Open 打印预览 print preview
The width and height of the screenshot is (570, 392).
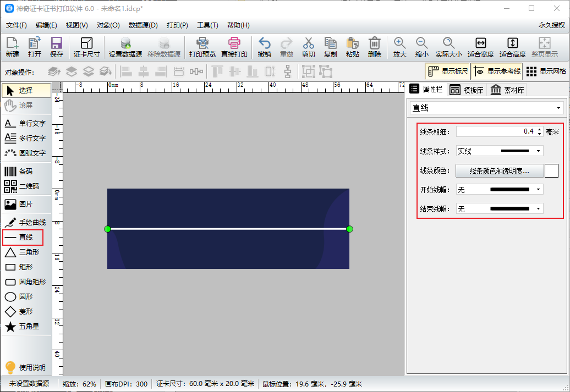click(x=202, y=47)
